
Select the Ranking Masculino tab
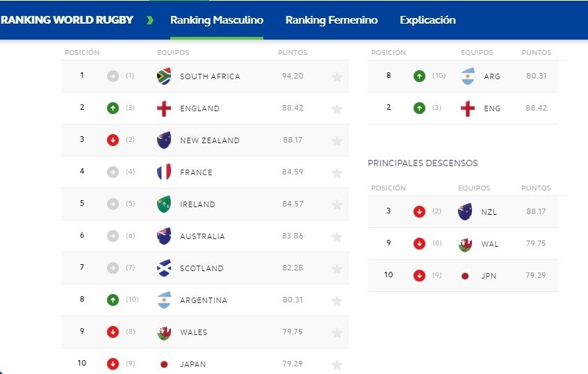click(x=217, y=20)
